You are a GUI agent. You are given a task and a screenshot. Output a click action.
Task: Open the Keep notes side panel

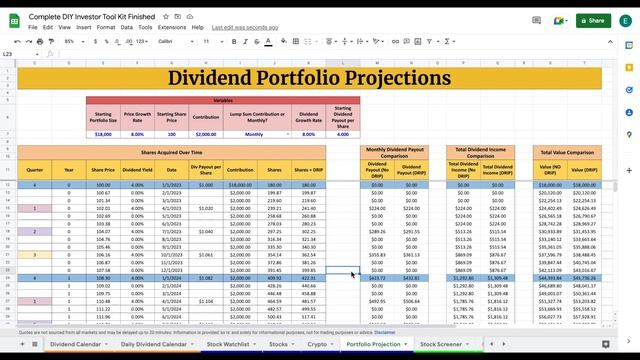coord(629,67)
